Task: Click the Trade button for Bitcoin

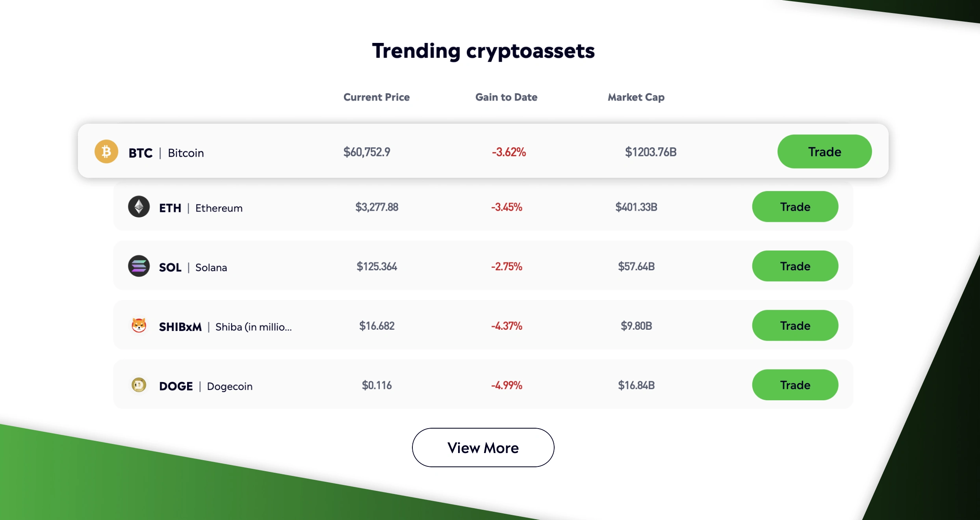Action: pyautogui.click(x=824, y=151)
